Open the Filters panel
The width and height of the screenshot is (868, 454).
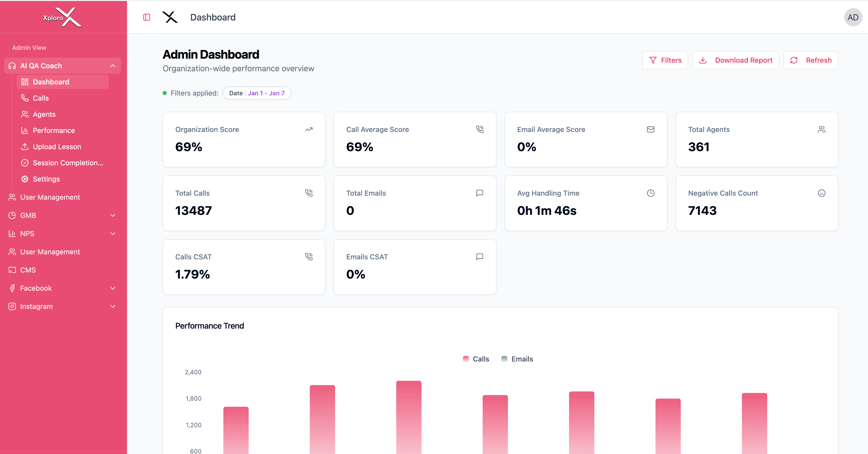pyautogui.click(x=665, y=60)
